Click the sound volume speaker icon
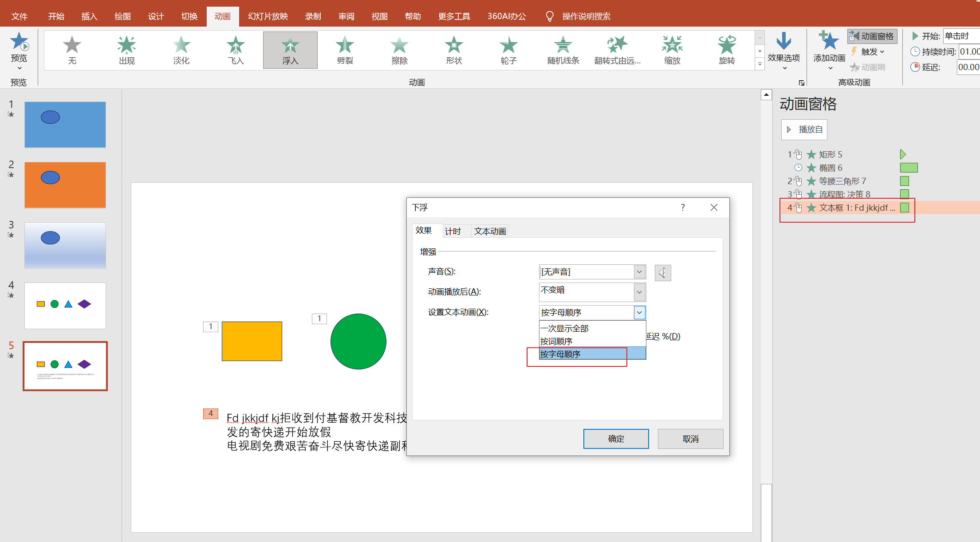Viewport: 980px width, 542px height. [662, 273]
